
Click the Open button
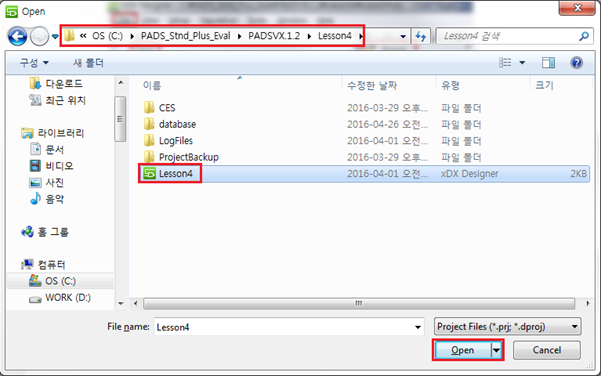pyautogui.click(x=463, y=350)
